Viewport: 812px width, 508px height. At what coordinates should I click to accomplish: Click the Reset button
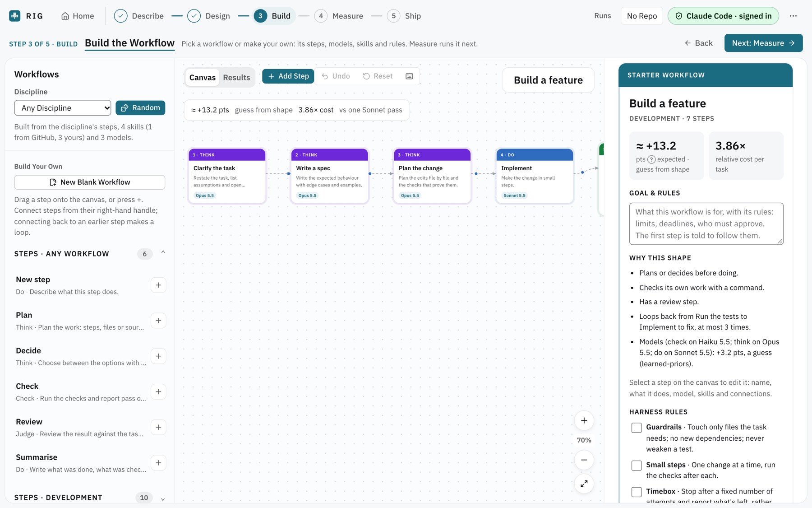point(378,76)
